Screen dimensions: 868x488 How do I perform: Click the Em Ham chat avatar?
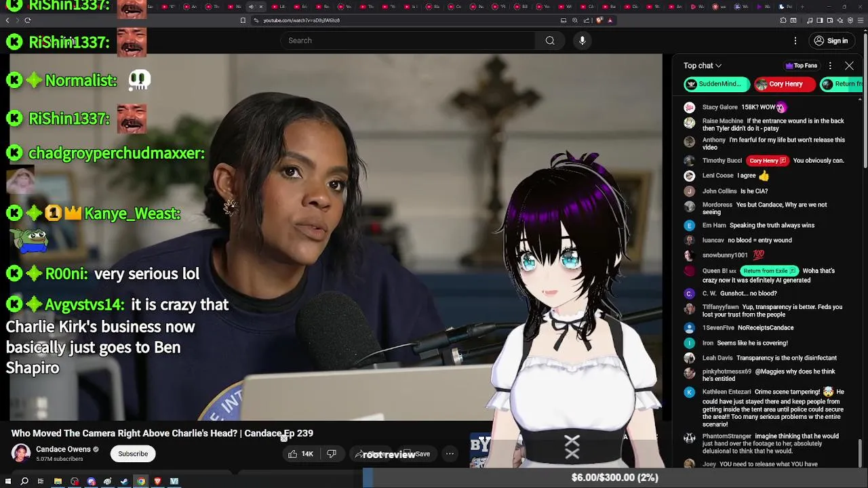tap(690, 226)
